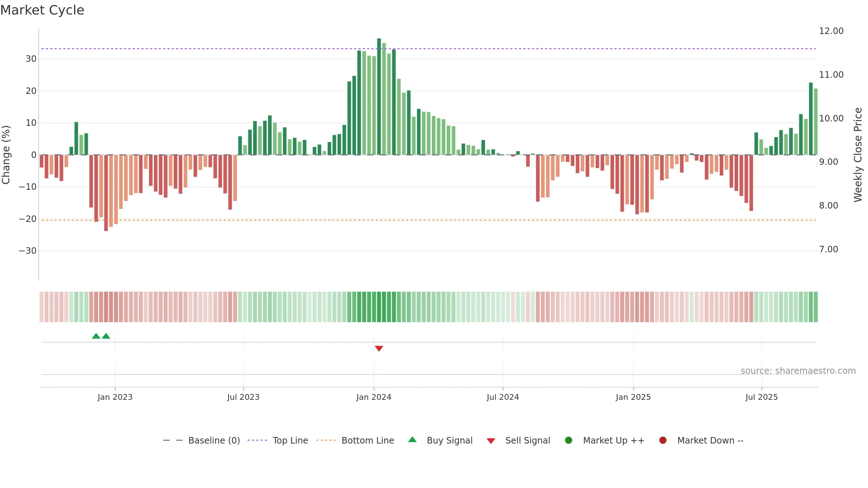Click the Jan 2023 axis label

click(x=115, y=397)
